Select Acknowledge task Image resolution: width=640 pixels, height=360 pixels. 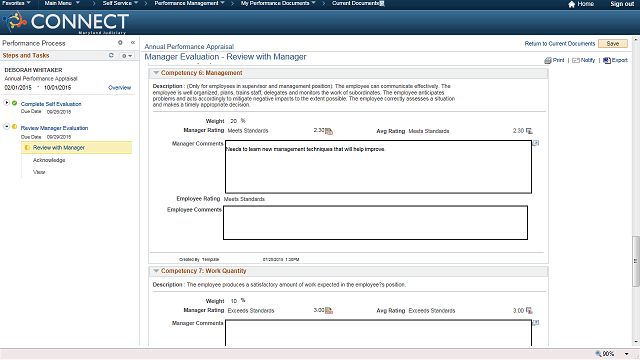coord(49,160)
